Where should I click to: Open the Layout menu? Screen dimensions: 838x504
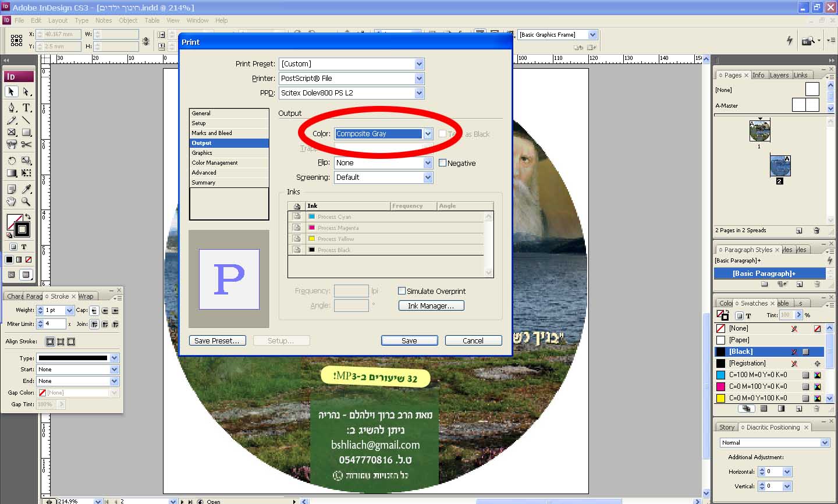pos(58,20)
